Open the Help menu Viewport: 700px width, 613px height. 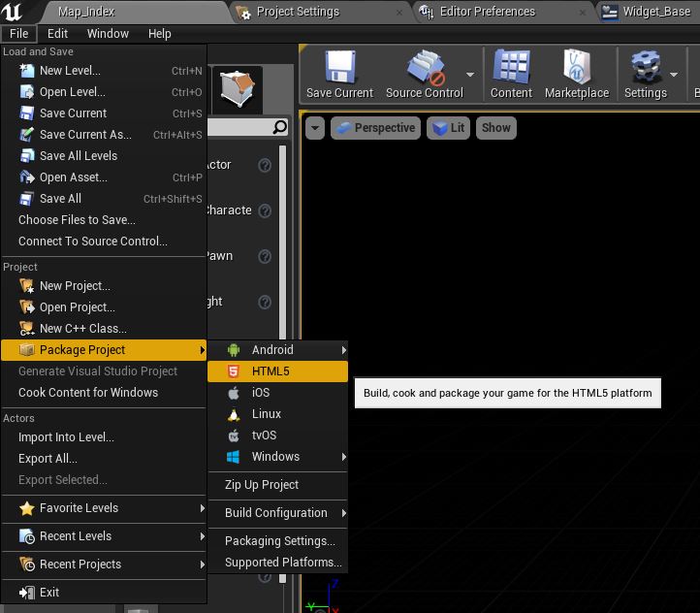160,34
